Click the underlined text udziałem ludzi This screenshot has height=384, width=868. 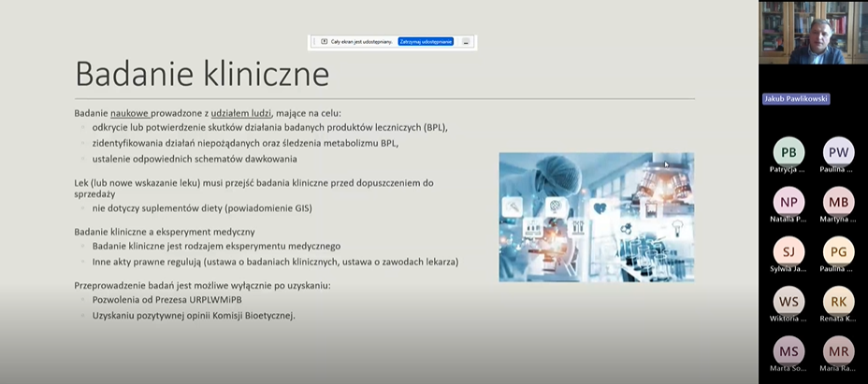coord(241,112)
